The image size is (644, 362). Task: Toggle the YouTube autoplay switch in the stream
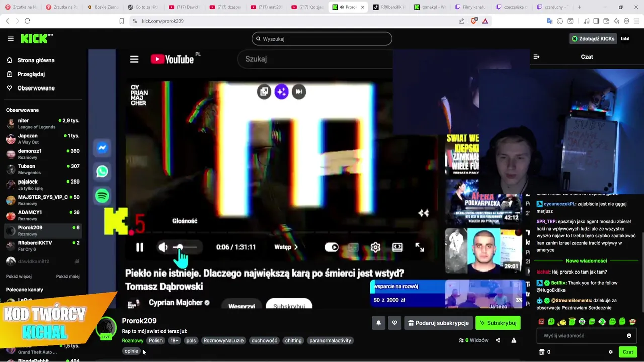point(332,247)
